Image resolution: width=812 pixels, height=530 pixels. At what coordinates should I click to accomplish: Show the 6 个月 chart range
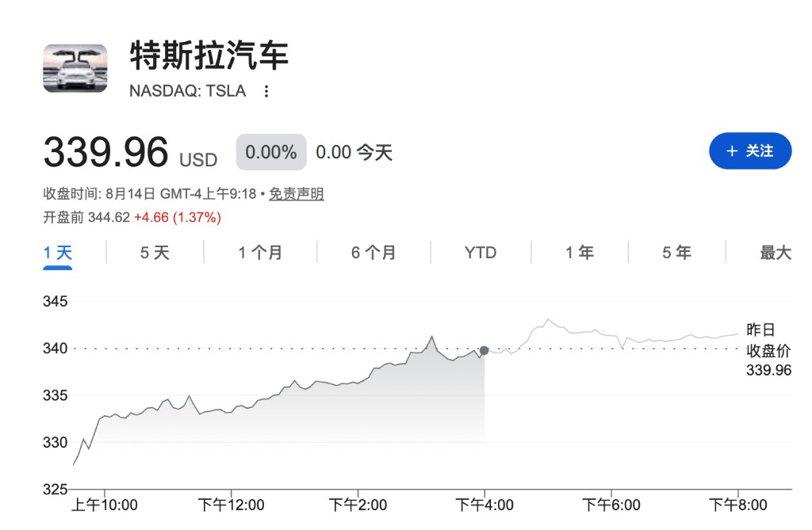(x=373, y=253)
